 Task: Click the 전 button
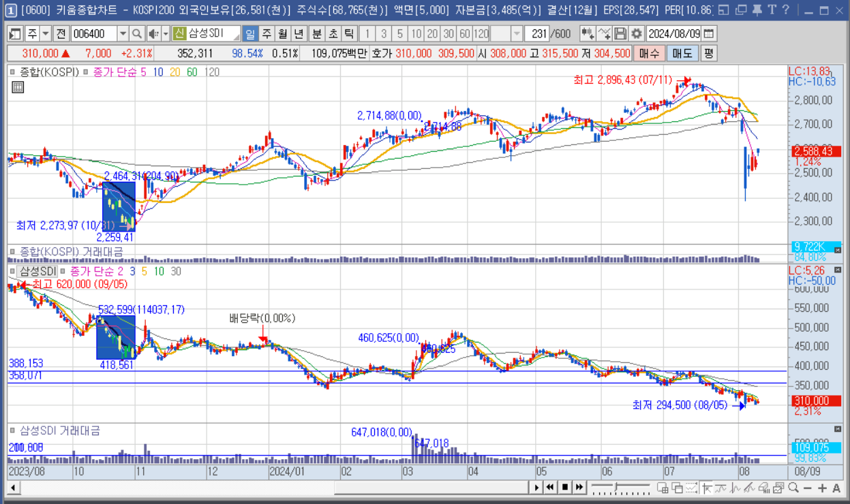(x=61, y=34)
